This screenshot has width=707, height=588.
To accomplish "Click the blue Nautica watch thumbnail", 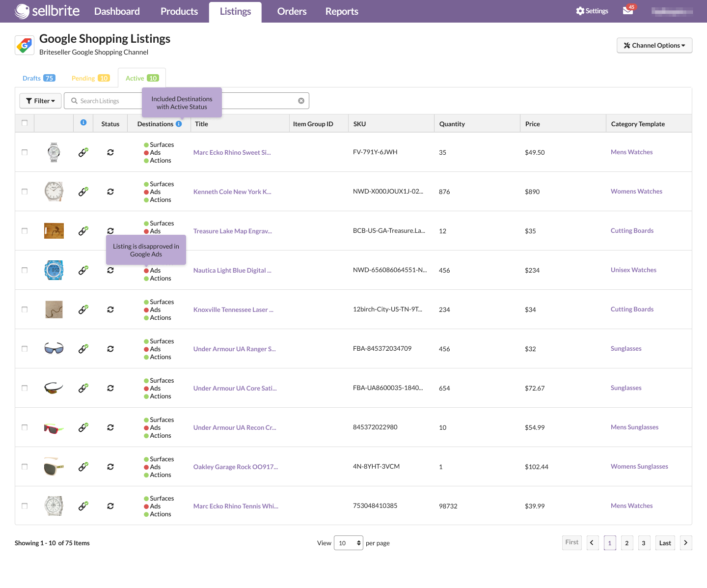I will (x=54, y=270).
